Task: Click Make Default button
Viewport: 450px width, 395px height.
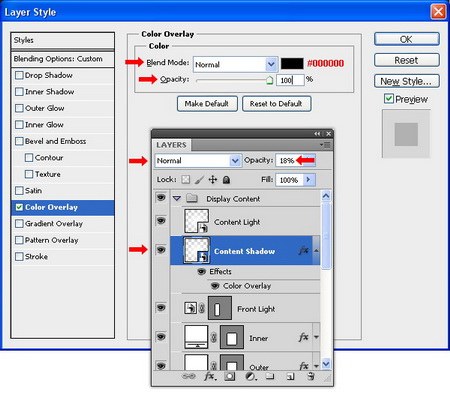Action: click(x=207, y=104)
